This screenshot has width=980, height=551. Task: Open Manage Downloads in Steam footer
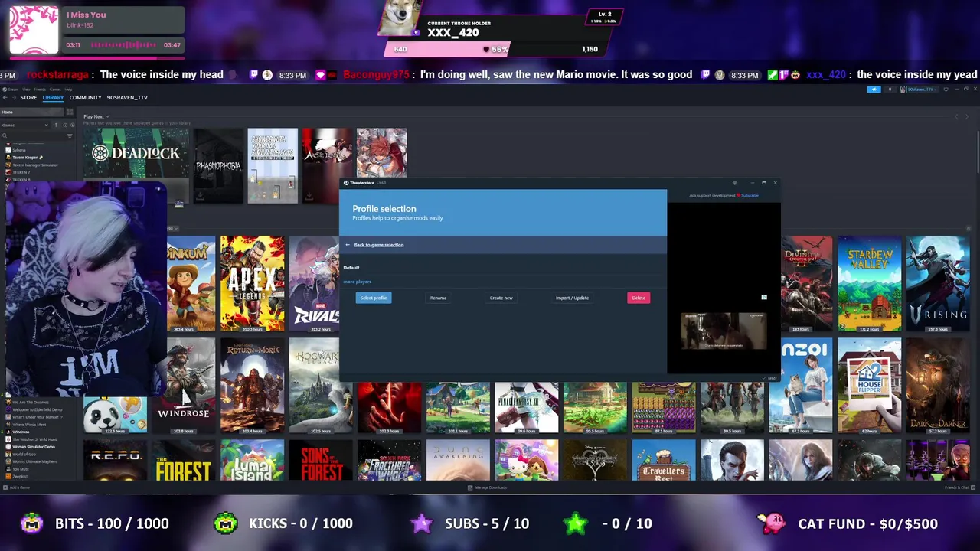[x=488, y=487]
